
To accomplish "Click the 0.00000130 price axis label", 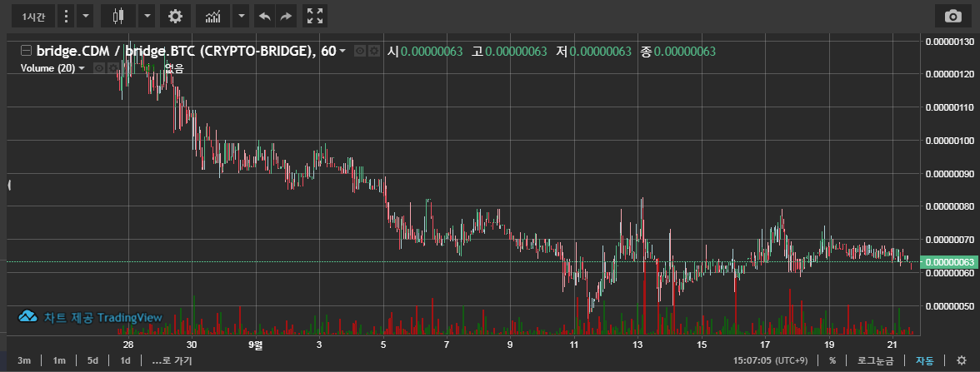I will (948, 42).
